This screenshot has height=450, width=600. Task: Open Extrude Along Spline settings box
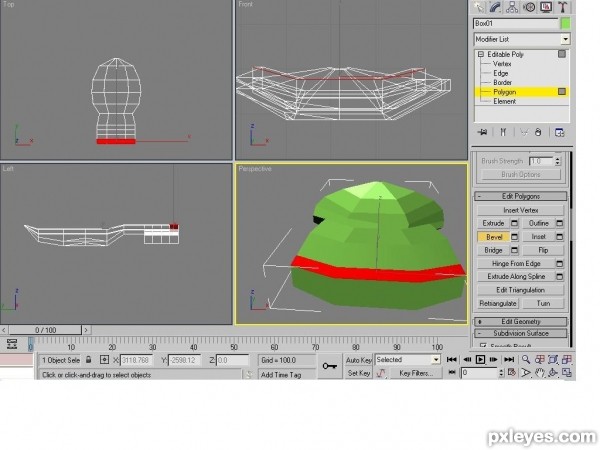coord(559,276)
